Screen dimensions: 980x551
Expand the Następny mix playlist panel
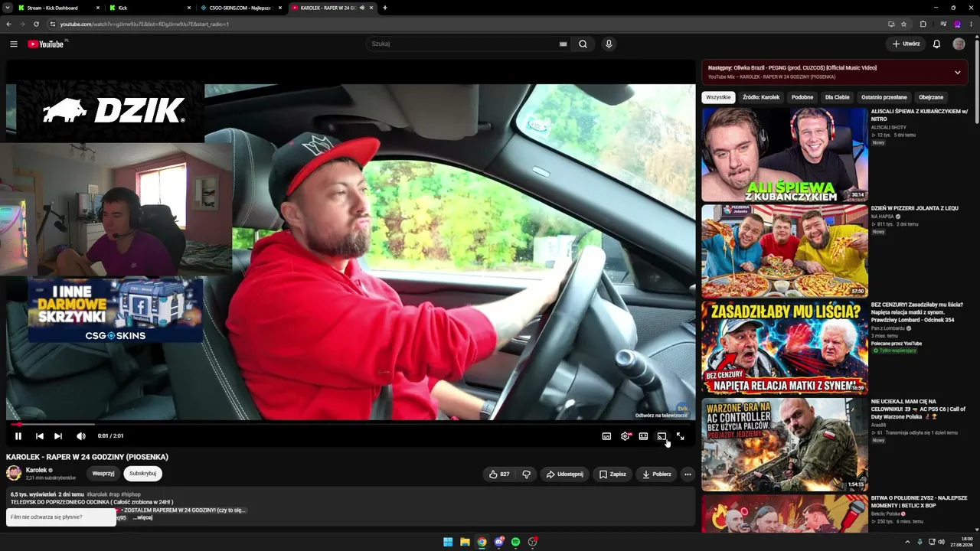pyautogui.click(x=958, y=73)
